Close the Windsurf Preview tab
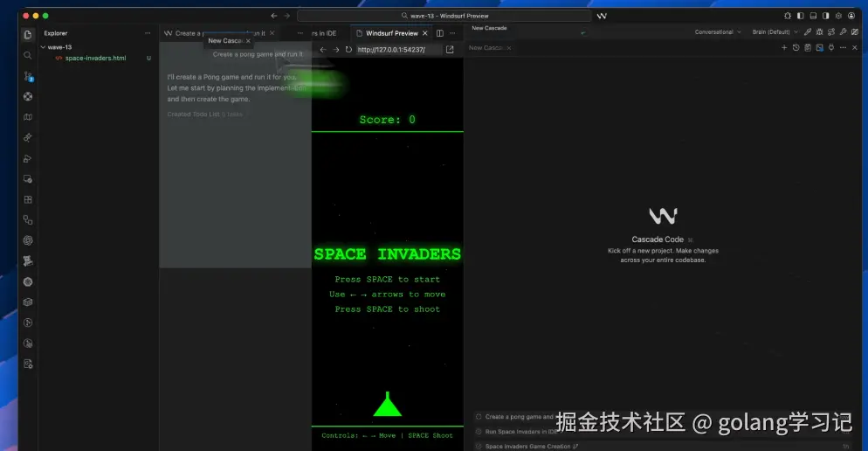 (x=425, y=33)
